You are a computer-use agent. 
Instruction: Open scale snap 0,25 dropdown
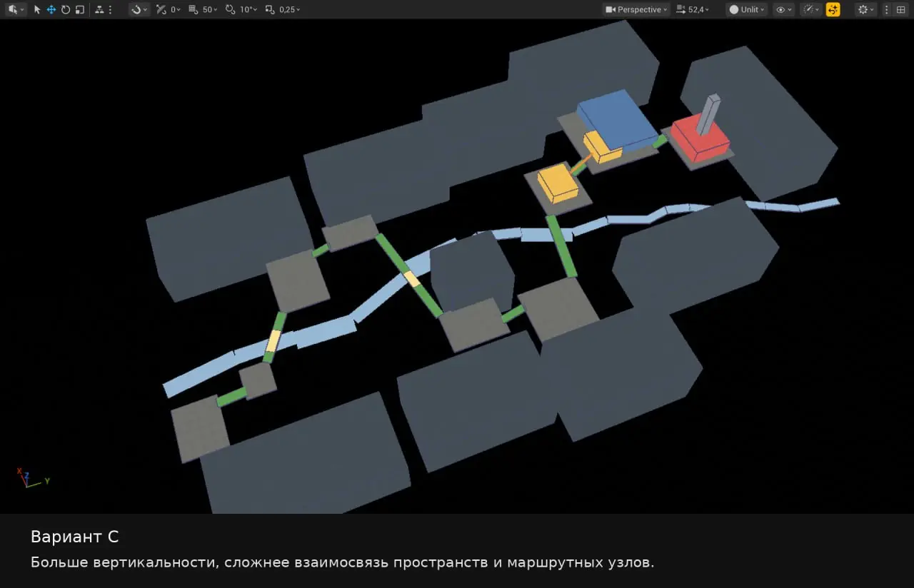pos(289,10)
